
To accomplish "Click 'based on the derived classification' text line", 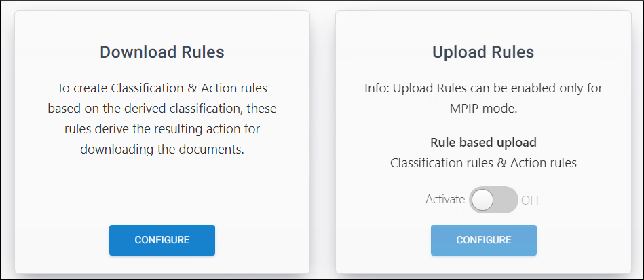I will [x=162, y=109].
